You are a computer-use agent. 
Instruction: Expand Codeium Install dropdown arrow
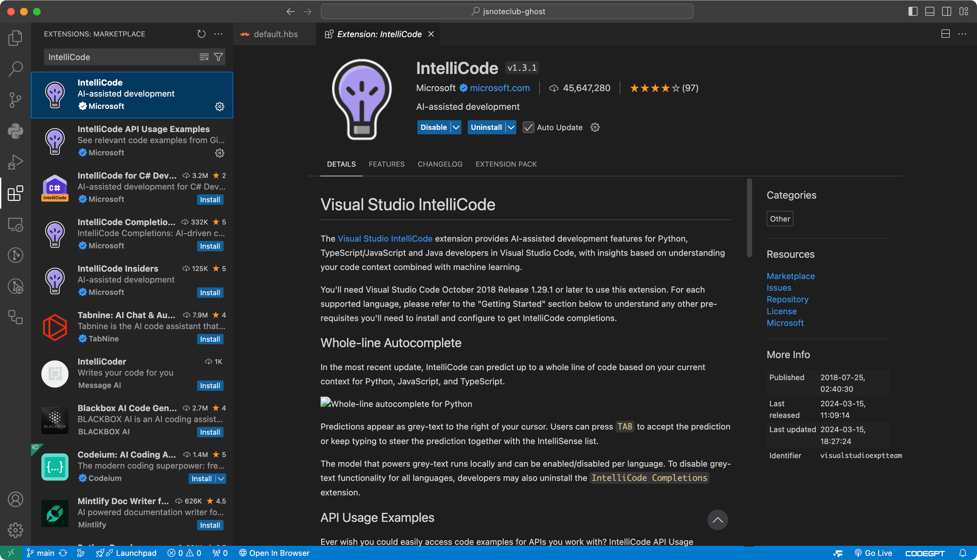(220, 479)
